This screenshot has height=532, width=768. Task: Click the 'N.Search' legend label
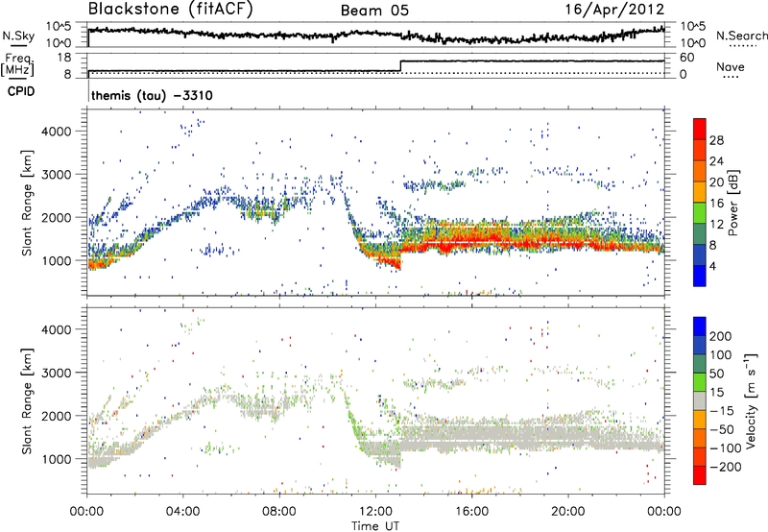(x=741, y=36)
